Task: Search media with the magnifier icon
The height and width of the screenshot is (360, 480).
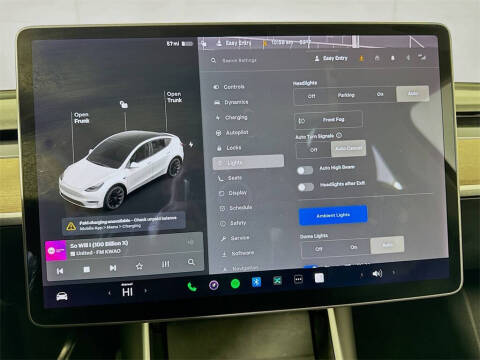Action: 191,262
